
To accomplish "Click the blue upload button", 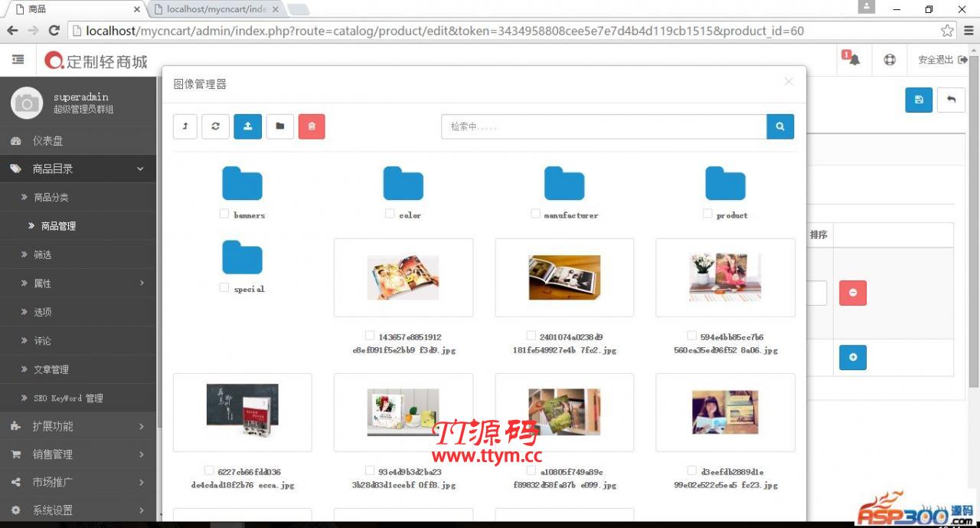I will (247, 126).
